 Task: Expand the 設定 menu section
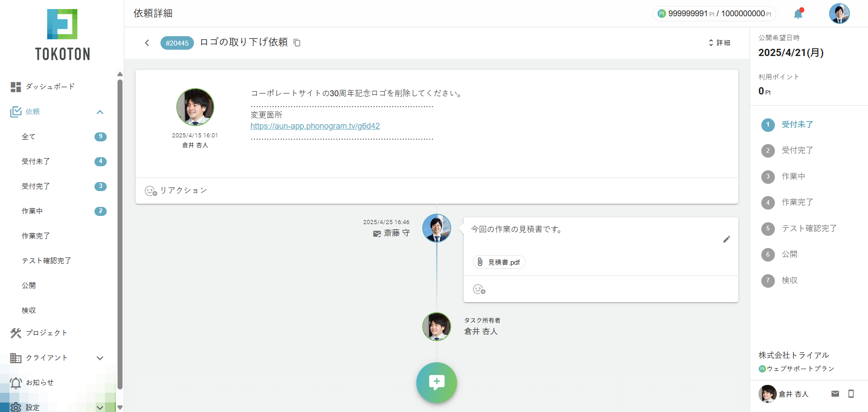pos(100,407)
